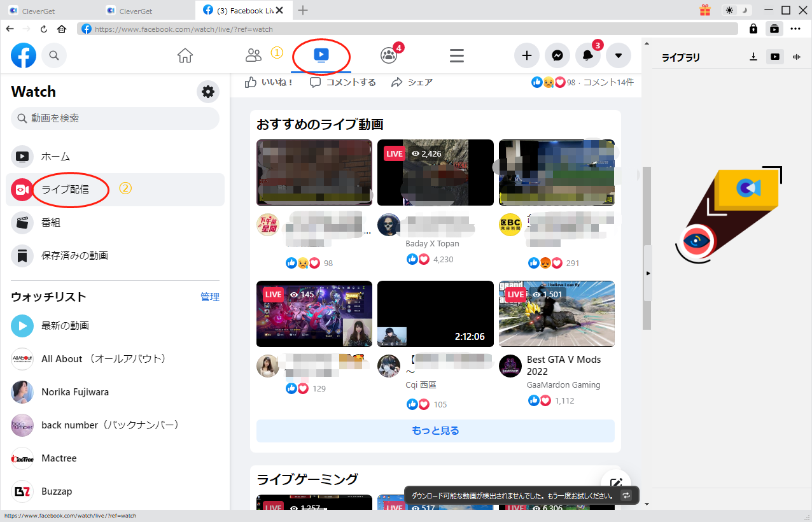Open the Facebook notifications bell
The width and height of the screenshot is (812, 522).
point(587,55)
